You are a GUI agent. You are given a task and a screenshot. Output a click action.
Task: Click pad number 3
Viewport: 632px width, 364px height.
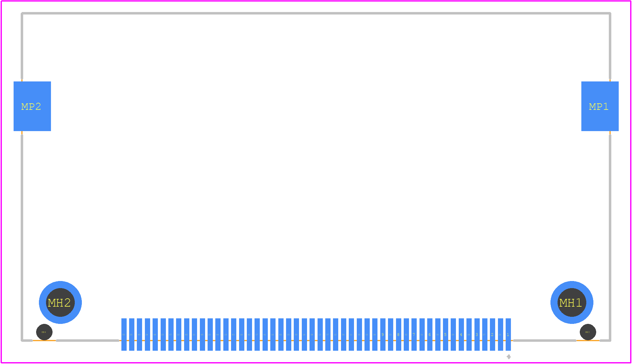[477, 334]
